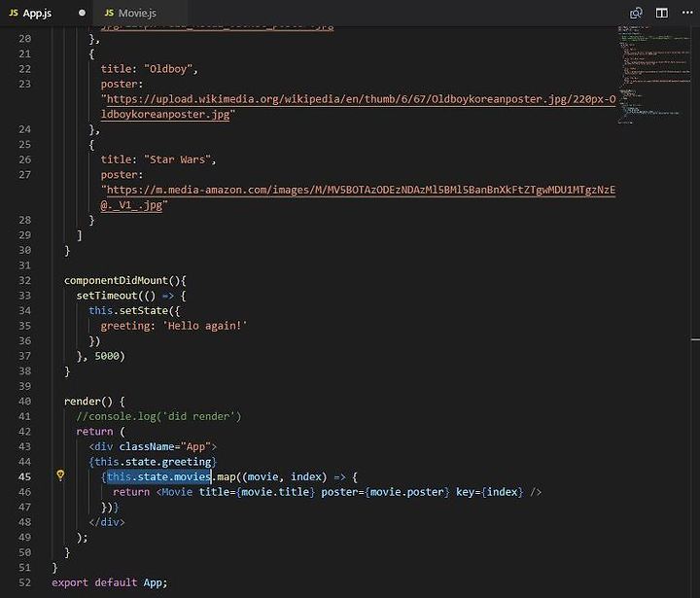Viewport: 700px width, 598px height.
Task: Click poster={movie.poster} attribute
Action: [385, 492]
